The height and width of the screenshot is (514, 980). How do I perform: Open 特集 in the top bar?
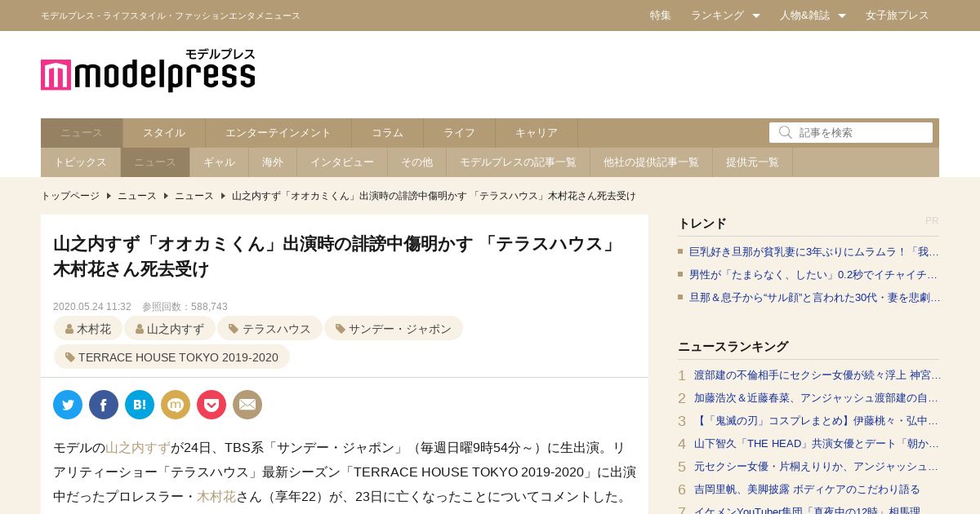[661, 16]
